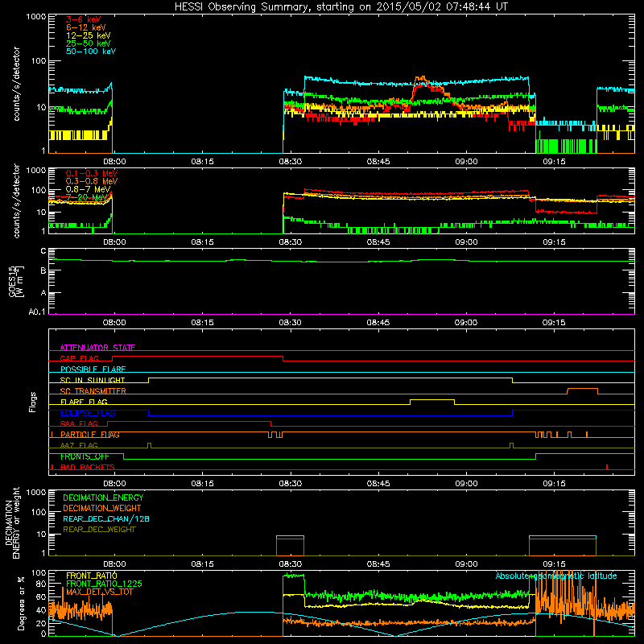This screenshot has width=644, height=644.
Task: Select the FRONTS_OFF flag label
Action: (x=85, y=456)
